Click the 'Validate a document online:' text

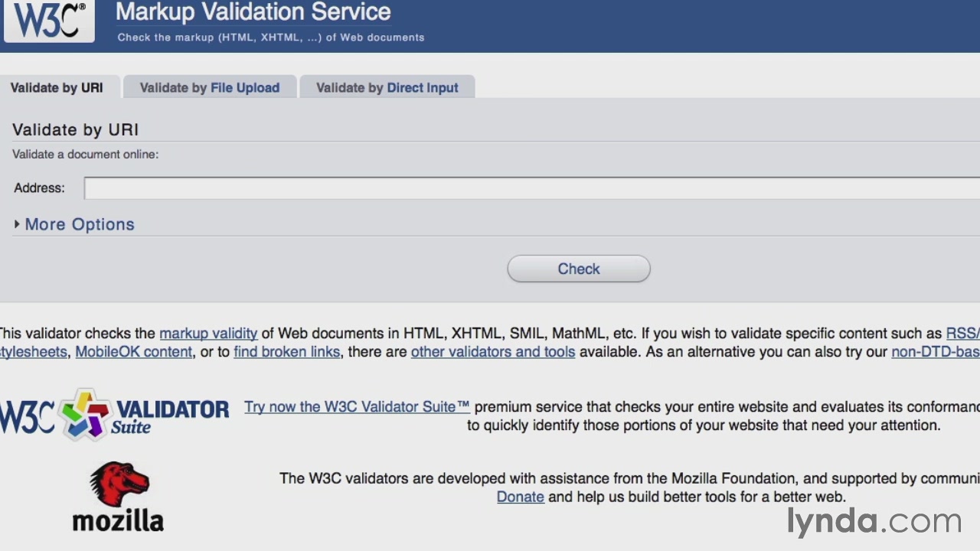85,154
